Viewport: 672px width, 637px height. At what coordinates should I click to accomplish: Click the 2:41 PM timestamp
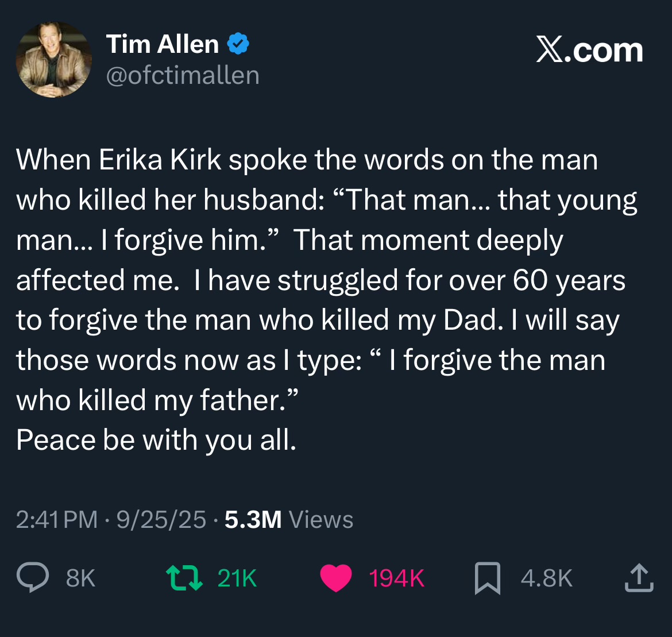click(57, 519)
